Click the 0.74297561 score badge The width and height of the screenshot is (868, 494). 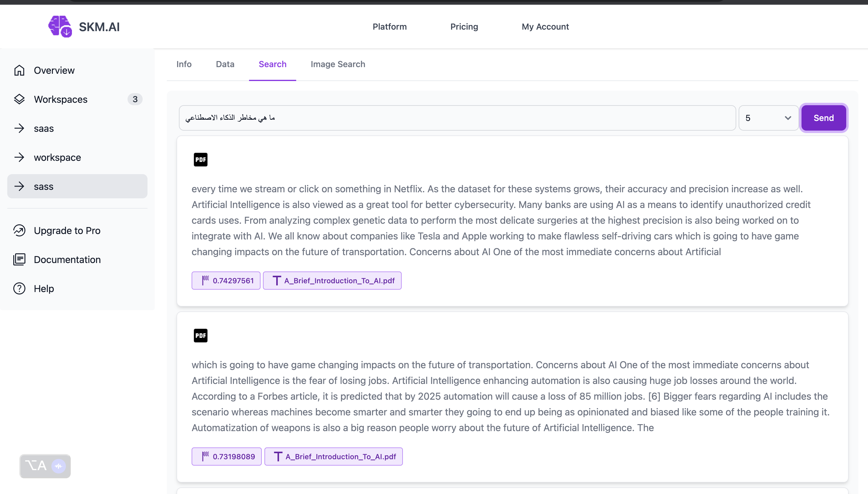pos(226,281)
